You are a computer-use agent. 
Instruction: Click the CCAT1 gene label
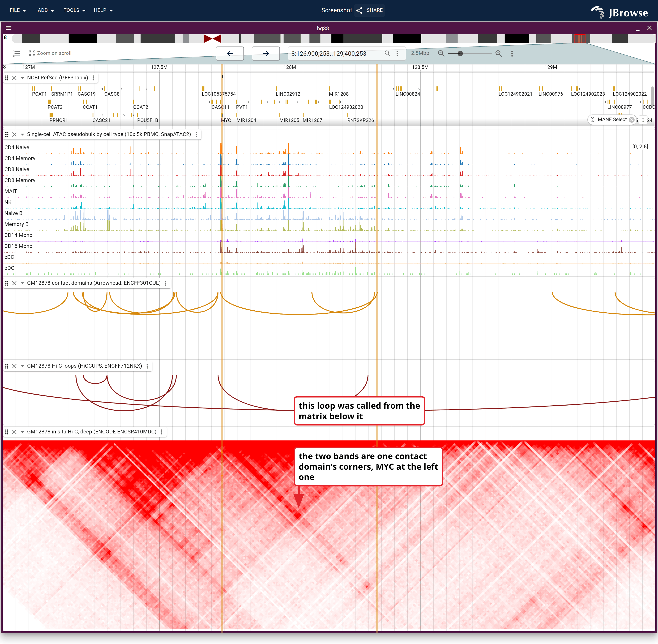click(90, 107)
